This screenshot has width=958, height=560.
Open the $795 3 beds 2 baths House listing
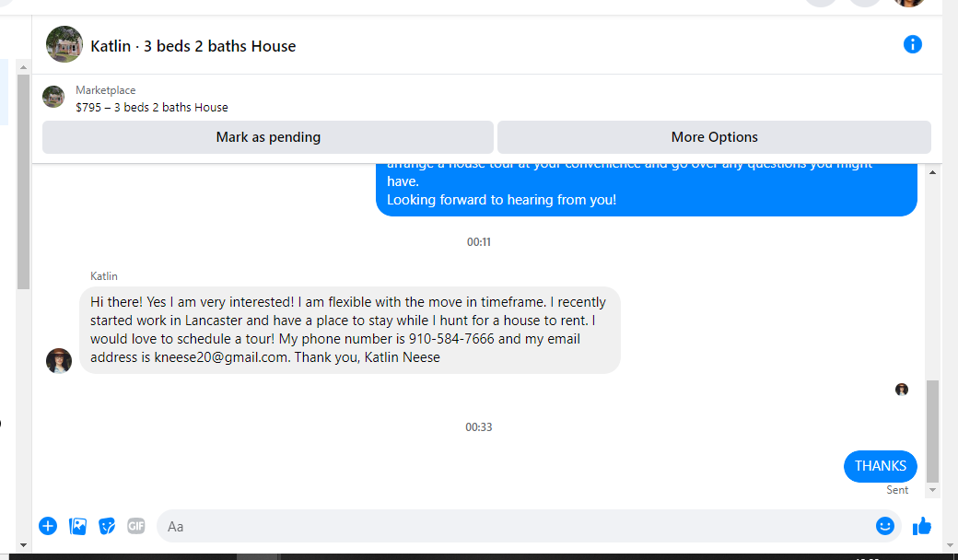[151, 108]
